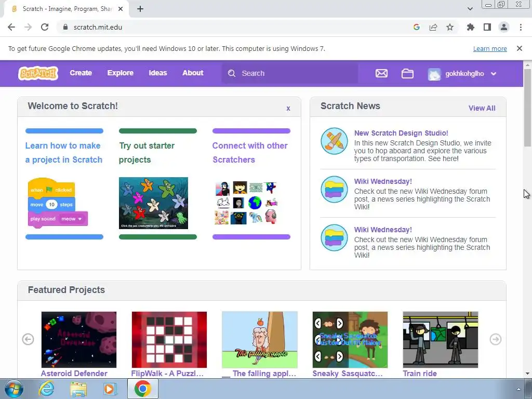The width and height of the screenshot is (532, 399).
Task: Click the paintbrush Design Studio news icon
Action: [x=334, y=141]
